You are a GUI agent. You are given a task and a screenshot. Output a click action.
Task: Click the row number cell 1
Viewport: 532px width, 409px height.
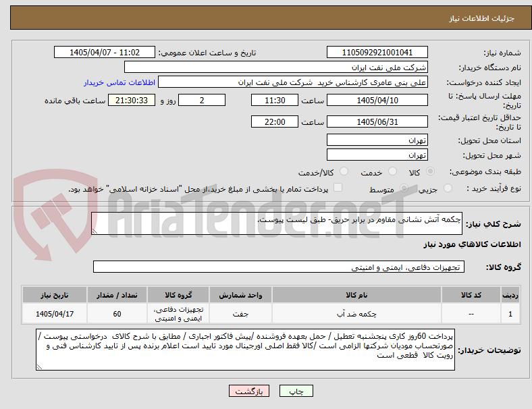[510, 314]
